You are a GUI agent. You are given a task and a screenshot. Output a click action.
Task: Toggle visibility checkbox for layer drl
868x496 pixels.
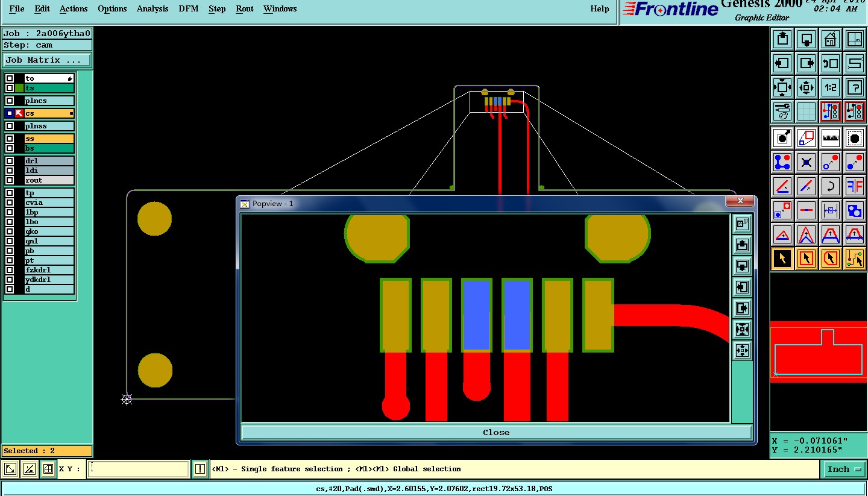[10, 161]
